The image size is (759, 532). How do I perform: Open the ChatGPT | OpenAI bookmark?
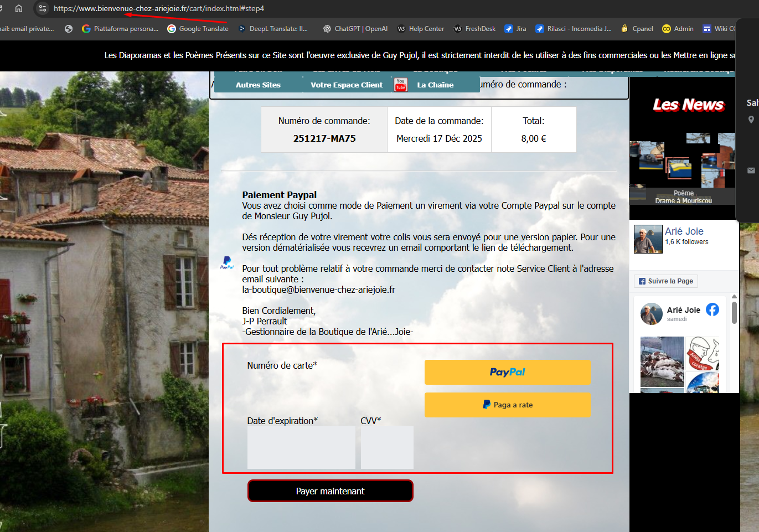(x=355, y=29)
